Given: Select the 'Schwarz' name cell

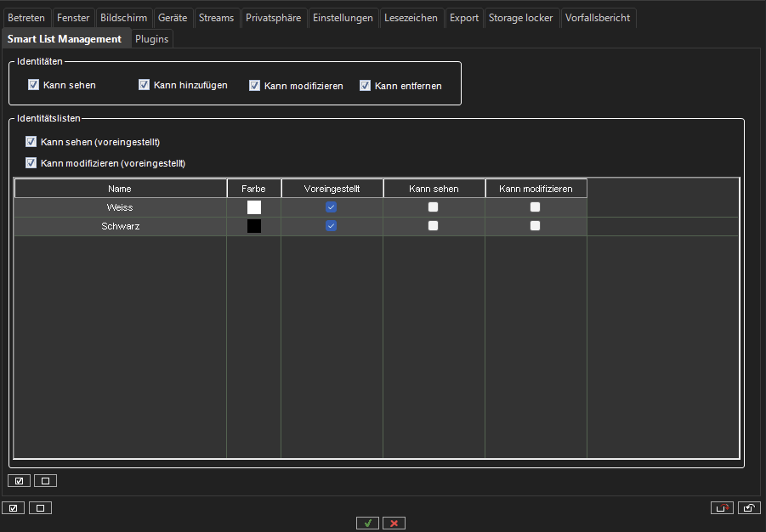Looking at the screenshot, I should 120,226.
